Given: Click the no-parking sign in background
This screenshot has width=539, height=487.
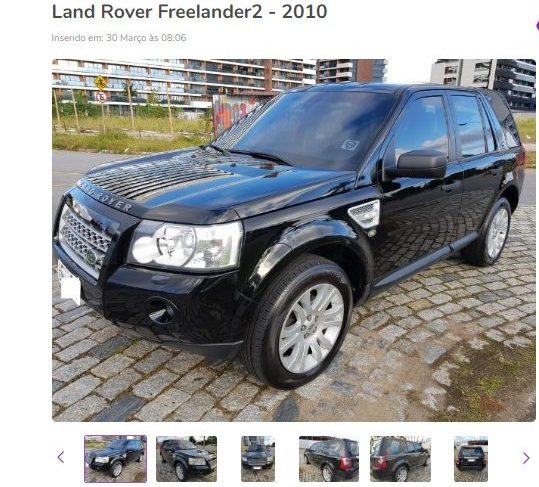Looking at the screenshot, I should (101, 97).
